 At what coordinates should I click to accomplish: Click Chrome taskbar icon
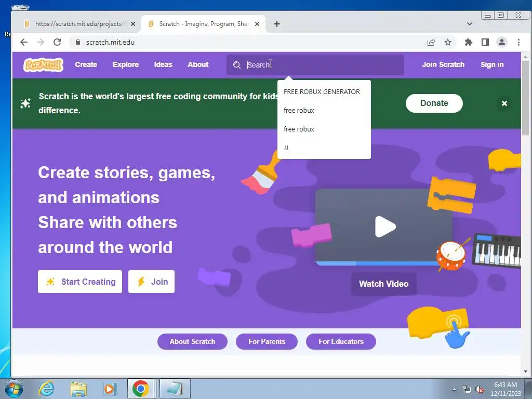click(x=141, y=389)
